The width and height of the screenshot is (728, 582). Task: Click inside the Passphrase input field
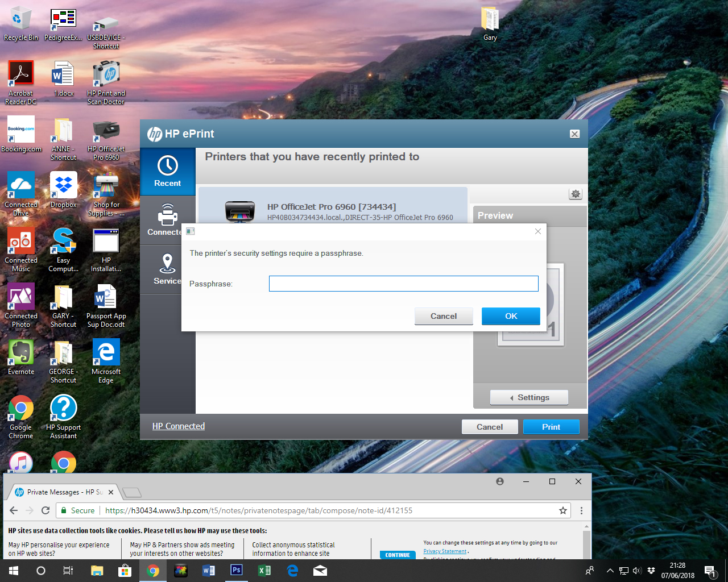403,283
